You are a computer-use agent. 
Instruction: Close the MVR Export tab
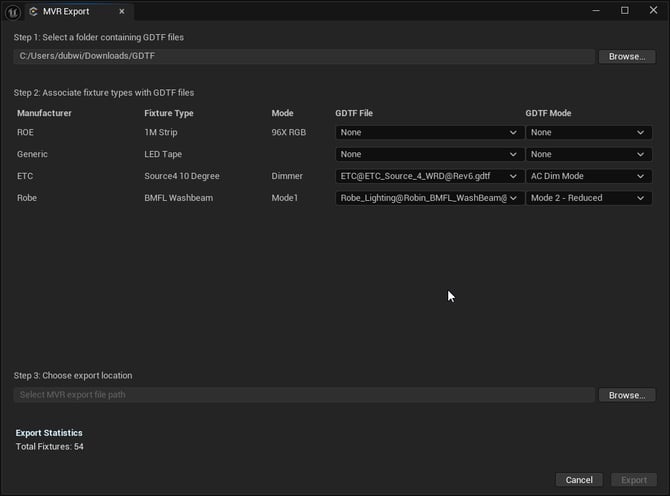click(122, 12)
